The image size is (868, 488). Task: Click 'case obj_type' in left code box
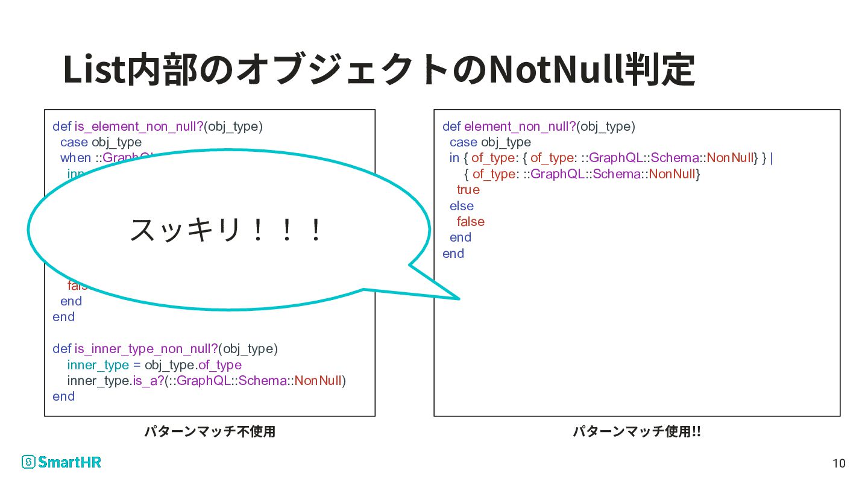pos(101,142)
